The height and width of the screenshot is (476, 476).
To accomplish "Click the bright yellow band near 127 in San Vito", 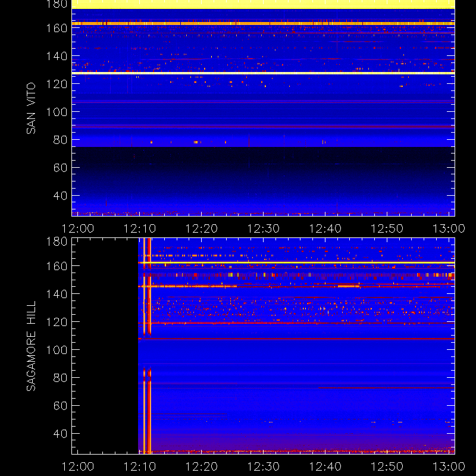I will coord(263,73).
